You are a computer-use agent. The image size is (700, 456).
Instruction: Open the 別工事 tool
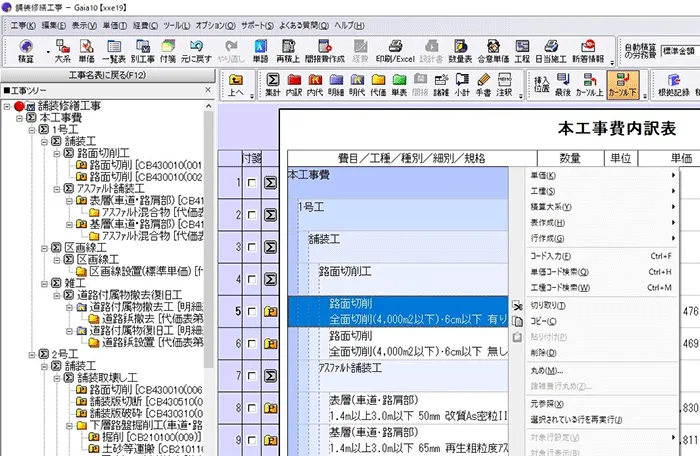coord(142,50)
